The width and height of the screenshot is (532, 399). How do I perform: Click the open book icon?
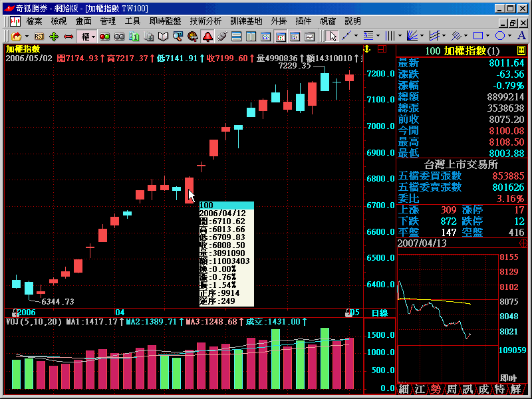(163, 37)
